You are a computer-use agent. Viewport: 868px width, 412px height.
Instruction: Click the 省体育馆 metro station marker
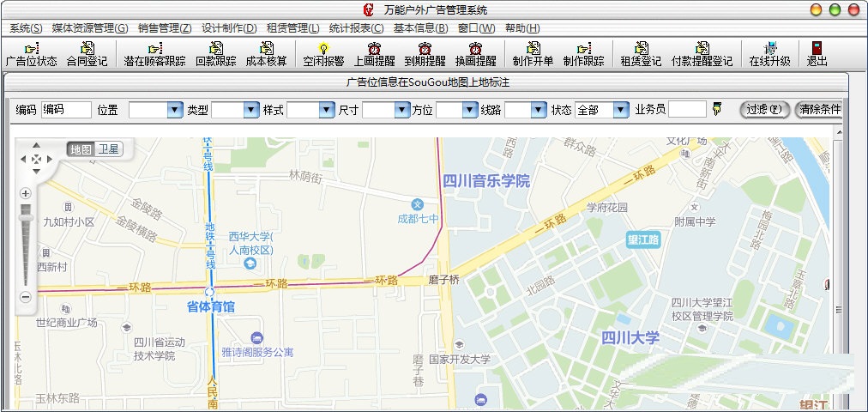(209, 291)
